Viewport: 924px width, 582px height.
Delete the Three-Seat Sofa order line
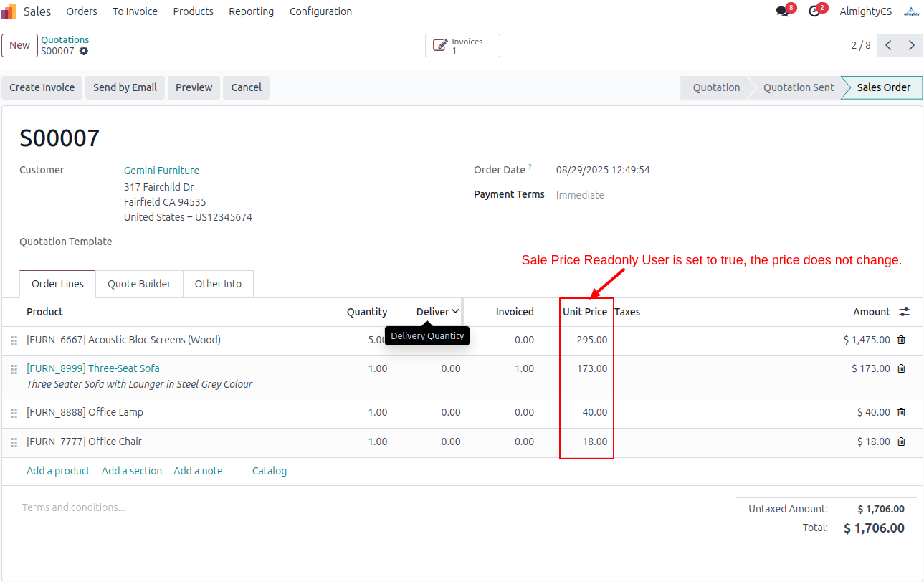pyautogui.click(x=901, y=368)
